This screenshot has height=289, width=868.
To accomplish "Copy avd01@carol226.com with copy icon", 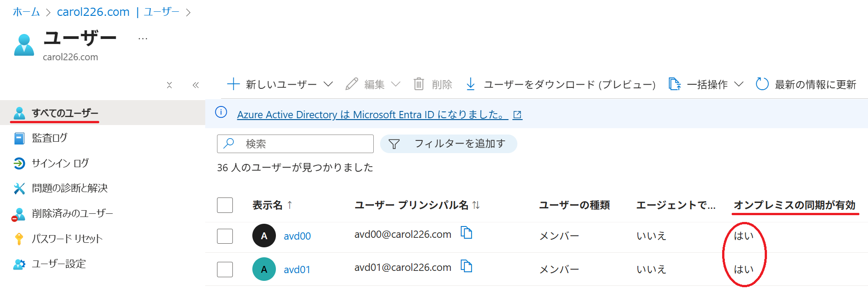I will point(466,266).
